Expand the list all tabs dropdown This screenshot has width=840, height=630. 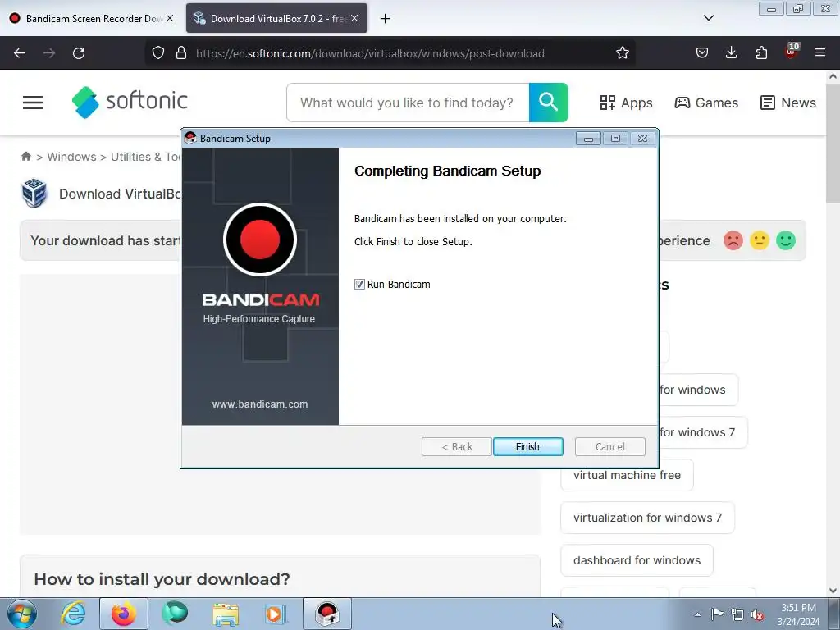708,18
